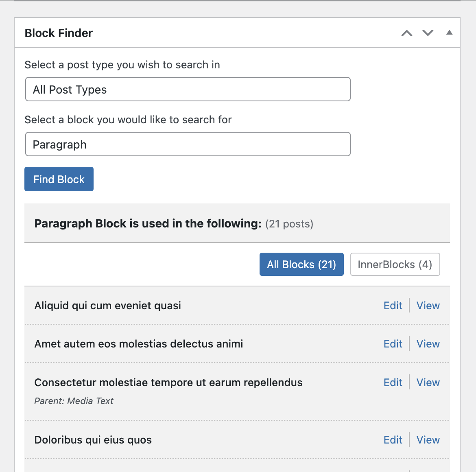Move Block Finder panel down
476x472 pixels.
(428, 33)
